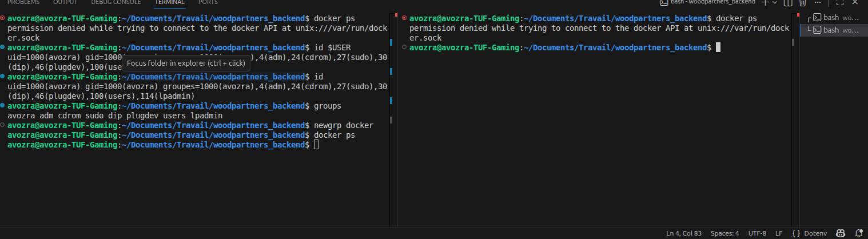Open the Ports tab
Viewport: 868px width, 239px height.
[x=208, y=2]
